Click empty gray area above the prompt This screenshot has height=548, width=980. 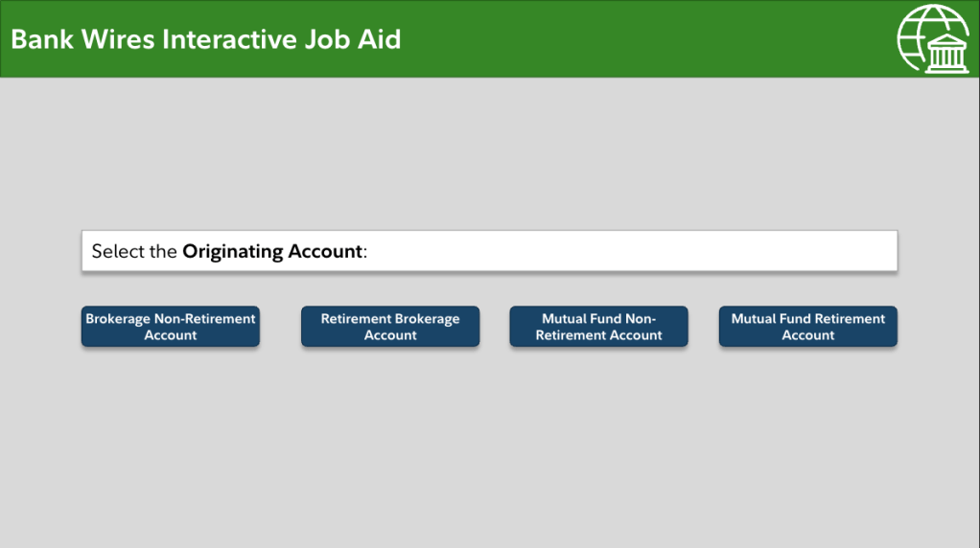click(x=489, y=153)
